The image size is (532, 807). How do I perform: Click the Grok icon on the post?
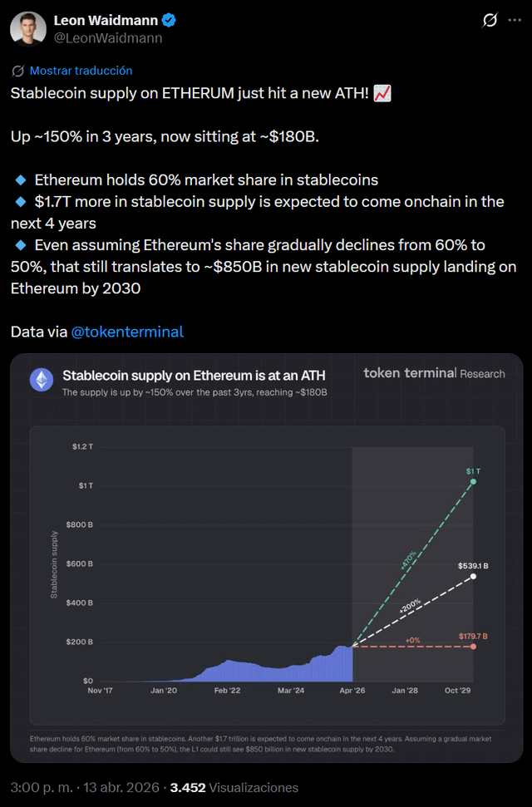tap(490, 20)
